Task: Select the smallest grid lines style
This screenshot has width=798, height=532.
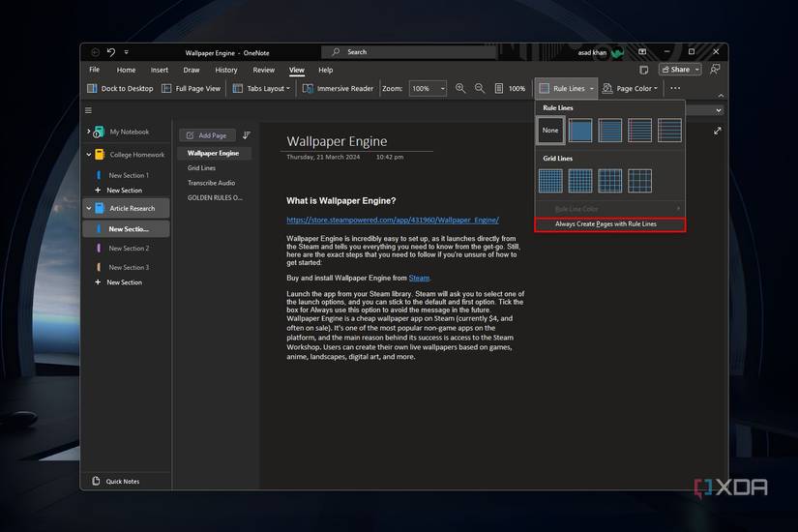Action: click(x=550, y=181)
